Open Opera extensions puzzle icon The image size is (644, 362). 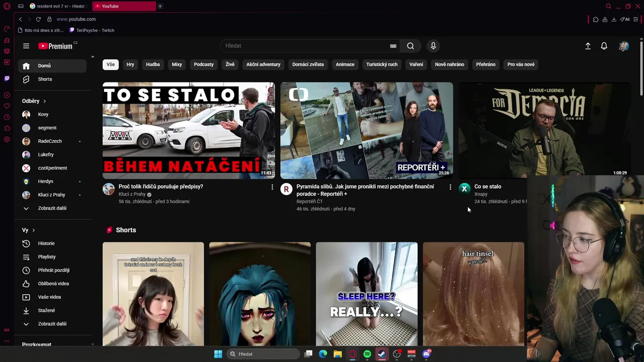point(596,19)
